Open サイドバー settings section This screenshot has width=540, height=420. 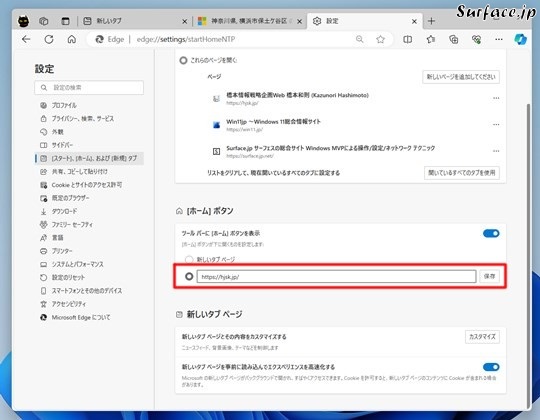89,145
